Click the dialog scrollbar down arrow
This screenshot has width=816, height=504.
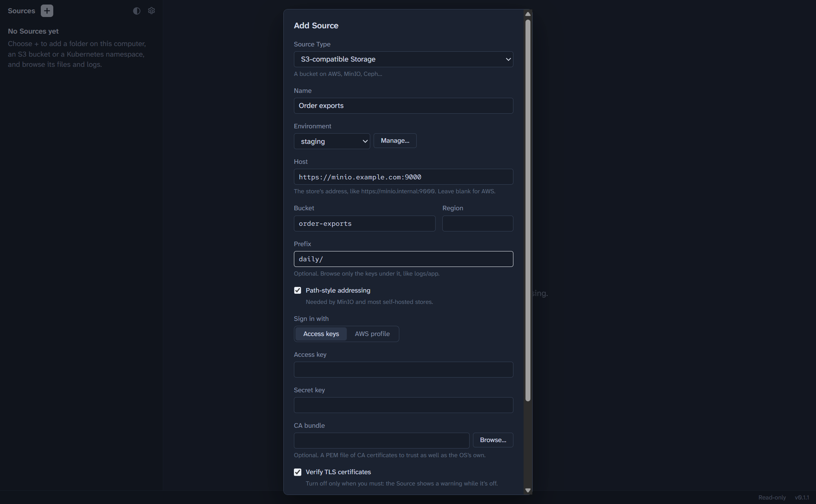(528, 490)
